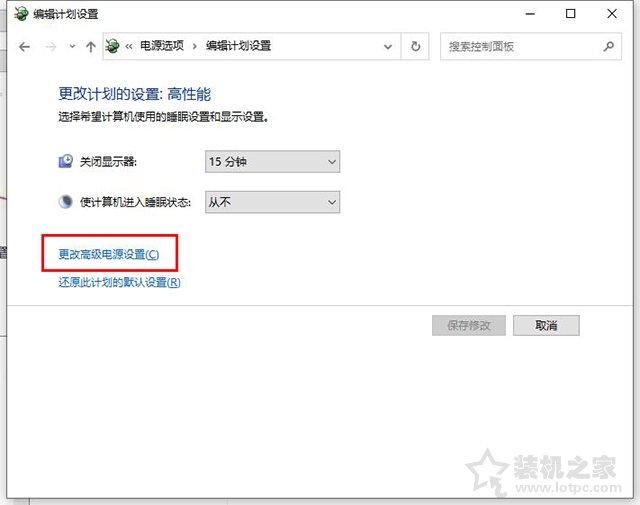Click the search magnifier icon
The image size is (640, 505).
[x=609, y=47]
